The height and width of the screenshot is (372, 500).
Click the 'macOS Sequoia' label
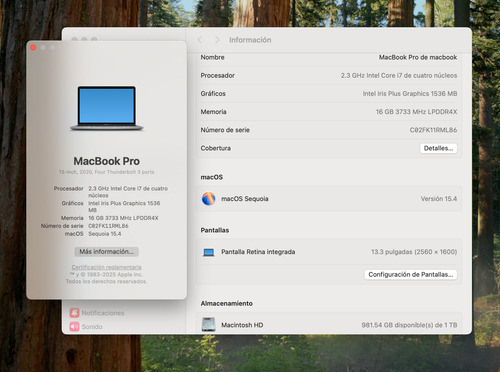(245, 199)
